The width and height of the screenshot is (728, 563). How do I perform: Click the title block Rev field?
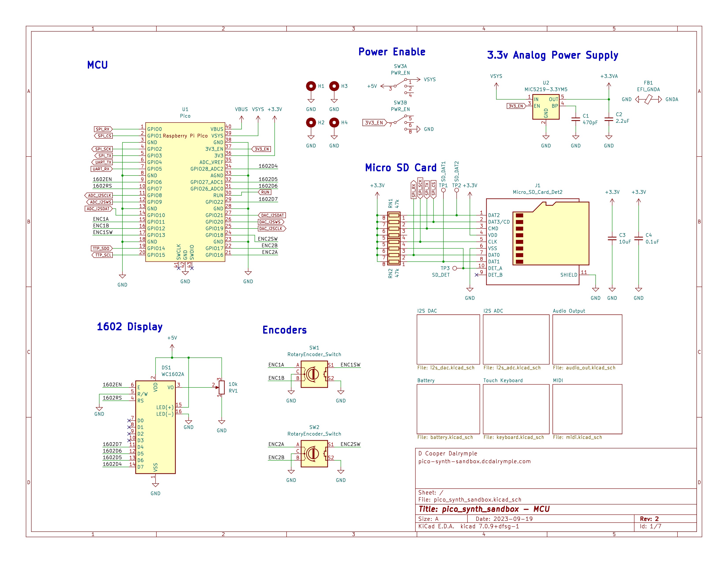649,519
